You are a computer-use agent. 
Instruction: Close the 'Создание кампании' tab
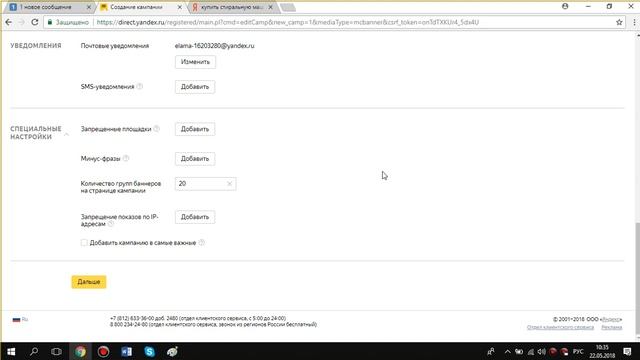pyautogui.click(x=180, y=7)
